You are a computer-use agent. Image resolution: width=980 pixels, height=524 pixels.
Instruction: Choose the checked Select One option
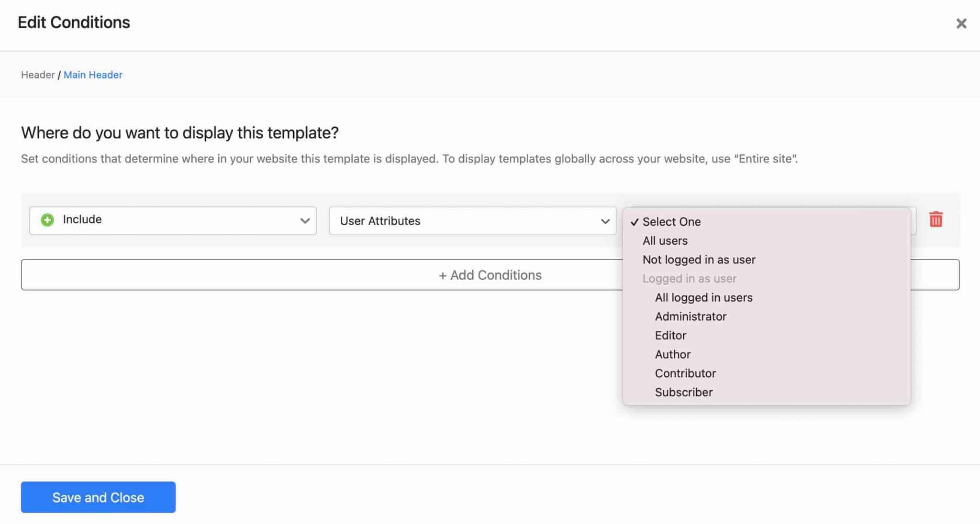[x=671, y=222]
